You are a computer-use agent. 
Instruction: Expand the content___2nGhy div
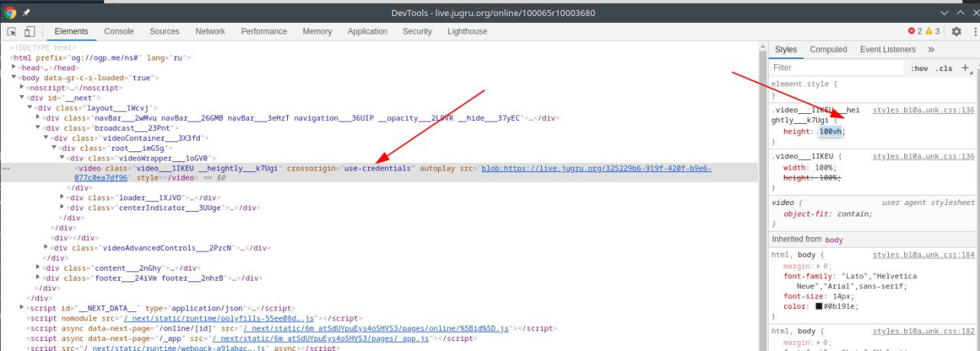click(x=38, y=268)
